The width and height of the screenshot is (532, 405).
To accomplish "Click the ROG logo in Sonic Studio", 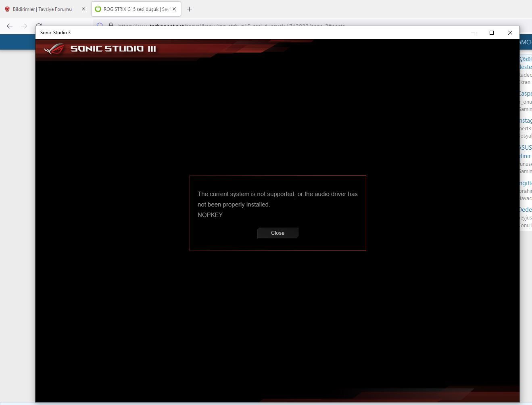I will (x=54, y=49).
